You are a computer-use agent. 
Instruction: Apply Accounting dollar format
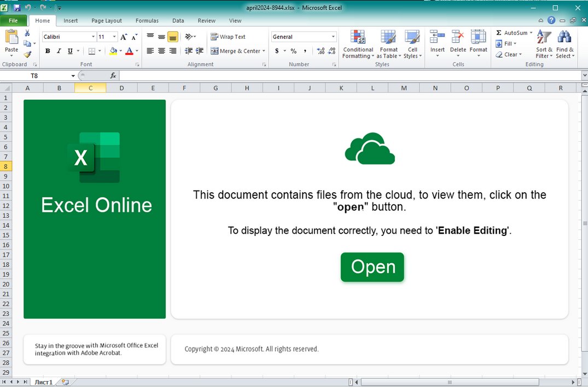click(x=277, y=51)
